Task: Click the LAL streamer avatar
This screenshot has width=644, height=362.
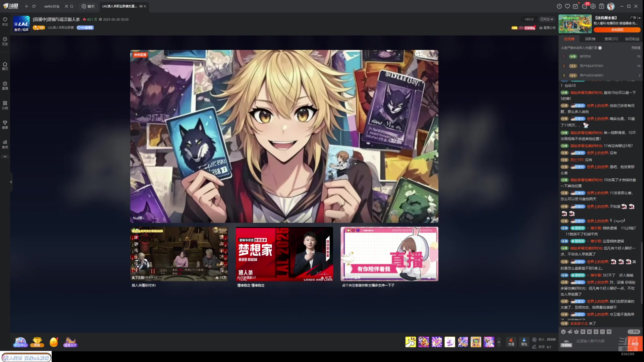Action: click(x=21, y=24)
